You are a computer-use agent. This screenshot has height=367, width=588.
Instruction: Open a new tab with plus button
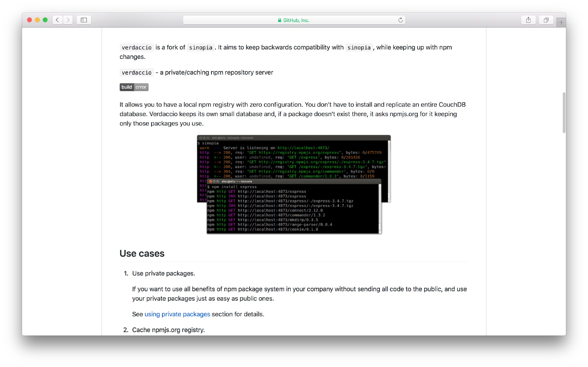coord(561,22)
